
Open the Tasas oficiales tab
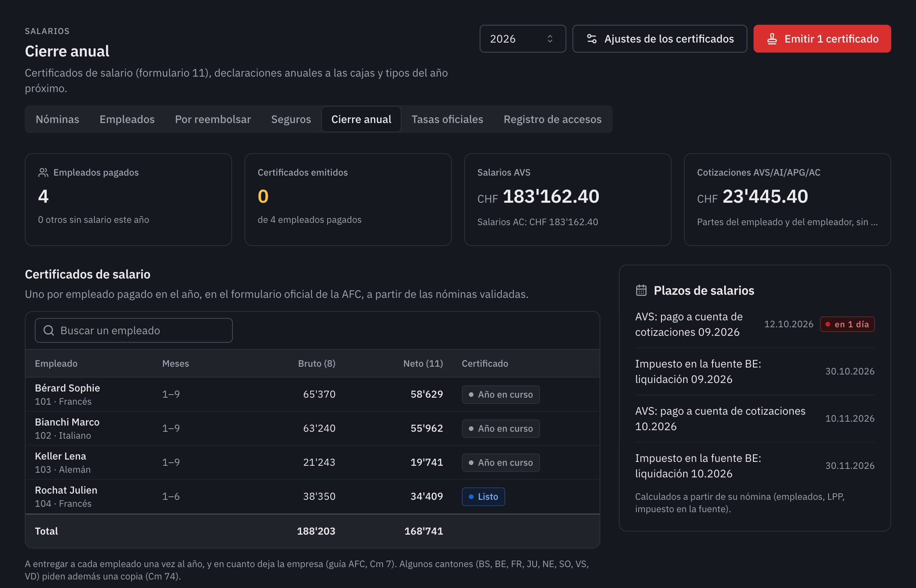tap(447, 119)
